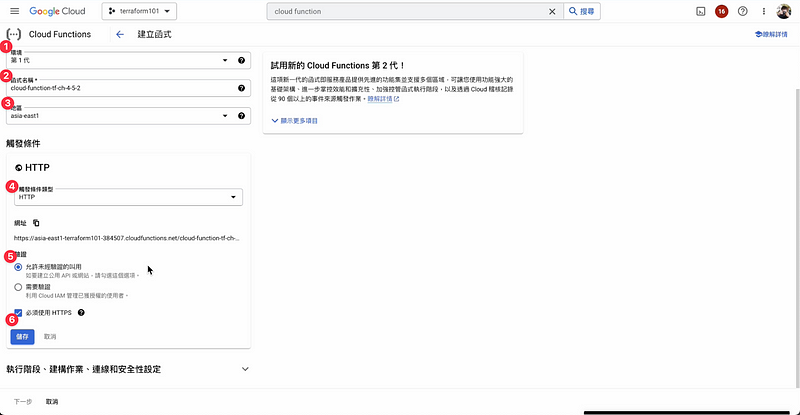Click the 下一步 button at bottom
Image resolution: width=800 pixels, height=415 pixels.
coord(23,402)
